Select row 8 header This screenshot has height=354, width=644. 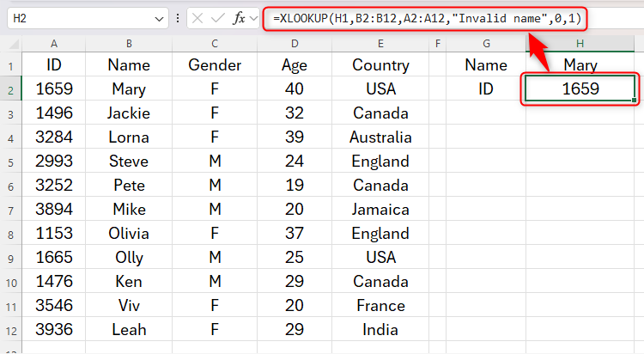tap(11, 234)
